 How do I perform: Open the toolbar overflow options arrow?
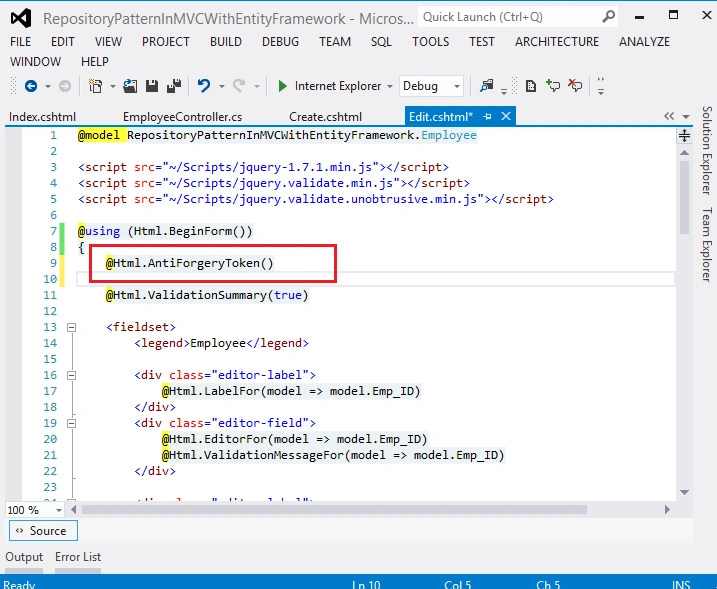601,86
